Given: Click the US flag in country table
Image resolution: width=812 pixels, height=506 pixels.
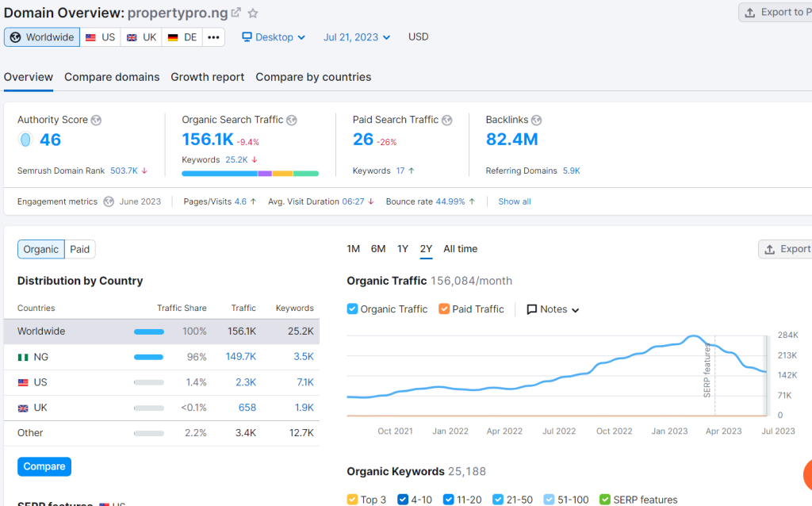Looking at the screenshot, I should pyautogui.click(x=23, y=383).
